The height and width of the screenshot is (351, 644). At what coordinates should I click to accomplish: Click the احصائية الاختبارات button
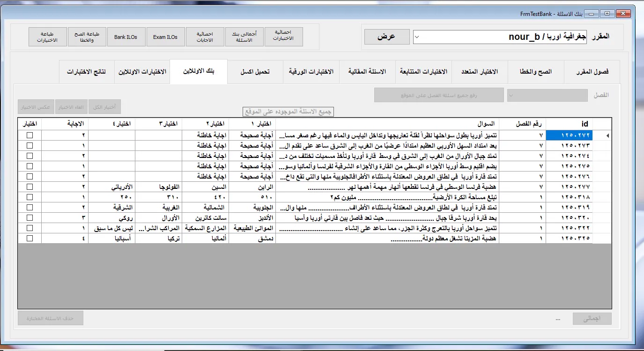pos(284,37)
